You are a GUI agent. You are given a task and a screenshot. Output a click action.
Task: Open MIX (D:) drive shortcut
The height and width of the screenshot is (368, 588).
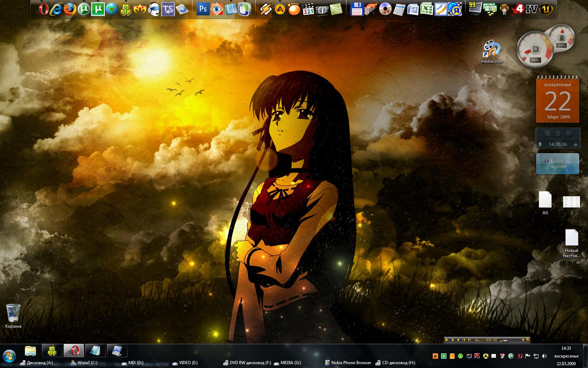132,363
